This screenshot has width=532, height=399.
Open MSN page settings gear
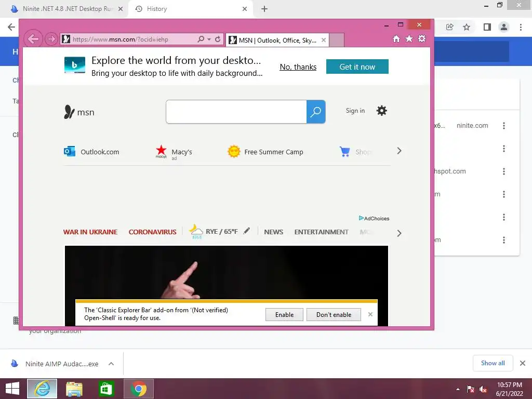coord(382,111)
